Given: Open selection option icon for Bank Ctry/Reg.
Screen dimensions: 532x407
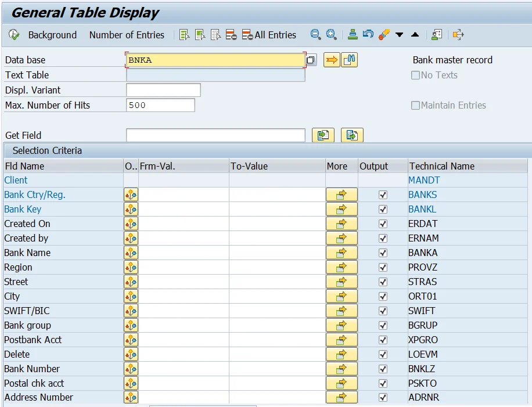Looking at the screenshot, I should (x=131, y=195).
